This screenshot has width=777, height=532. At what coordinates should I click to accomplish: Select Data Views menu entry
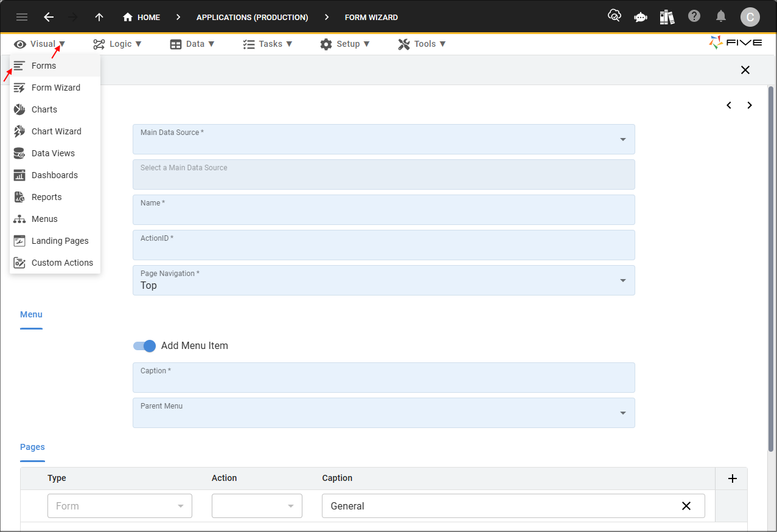pyautogui.click(x=55, y=153)
